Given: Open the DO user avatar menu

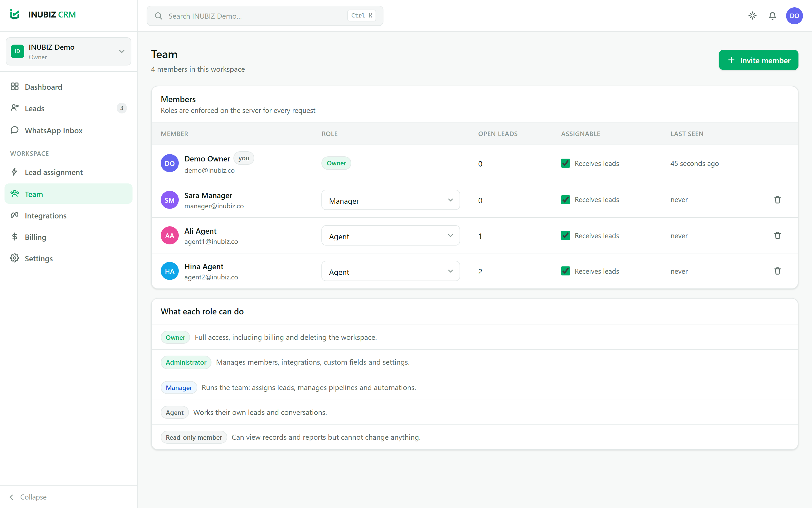Looking at the screenshot, I should click(x=794, y=16).
